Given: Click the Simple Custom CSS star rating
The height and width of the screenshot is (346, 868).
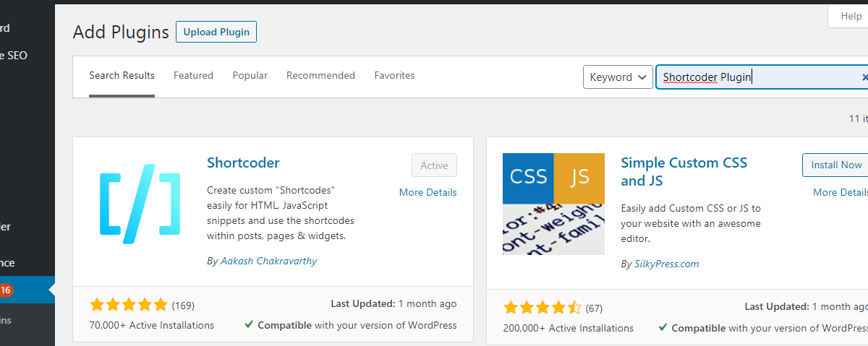Looking at the screenshot, I should [x=542, y=308].
